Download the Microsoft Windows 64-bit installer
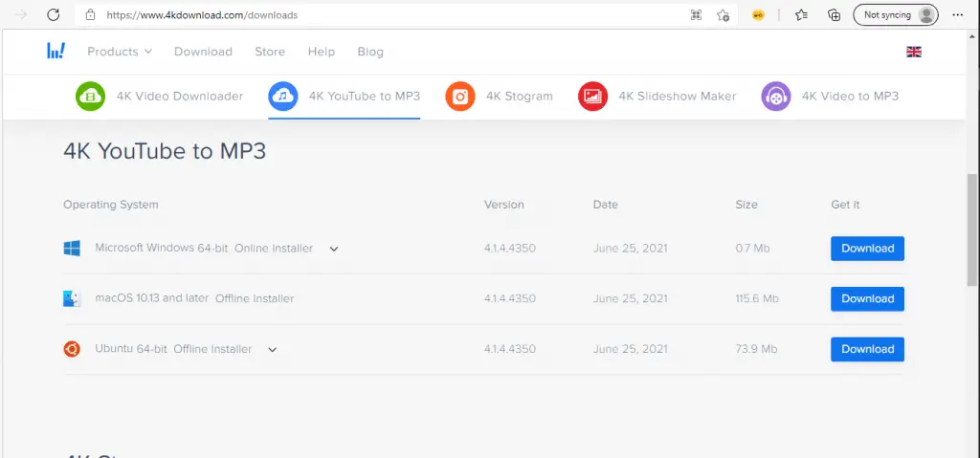The width and height of the screenshot is (980, 458). point(867,249)
